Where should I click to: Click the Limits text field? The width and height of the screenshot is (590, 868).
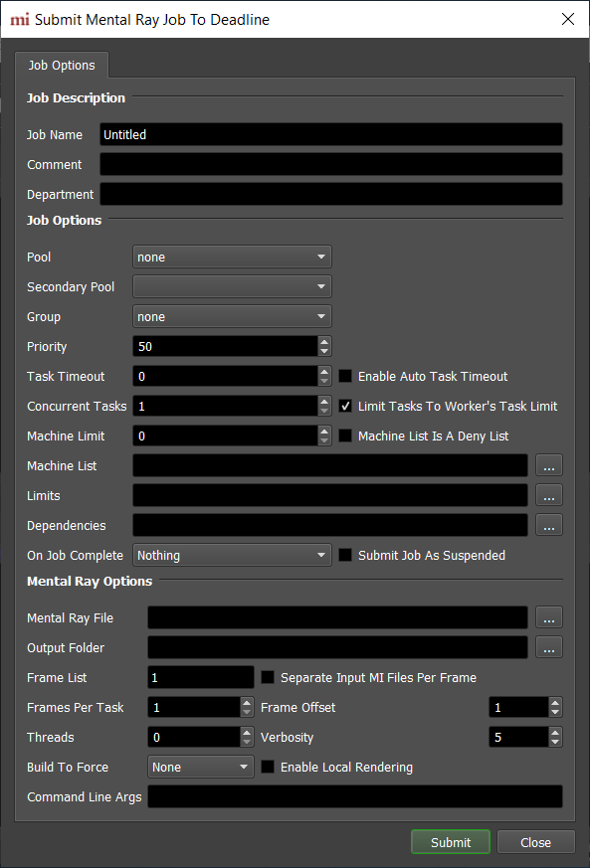tap(330, 495)
